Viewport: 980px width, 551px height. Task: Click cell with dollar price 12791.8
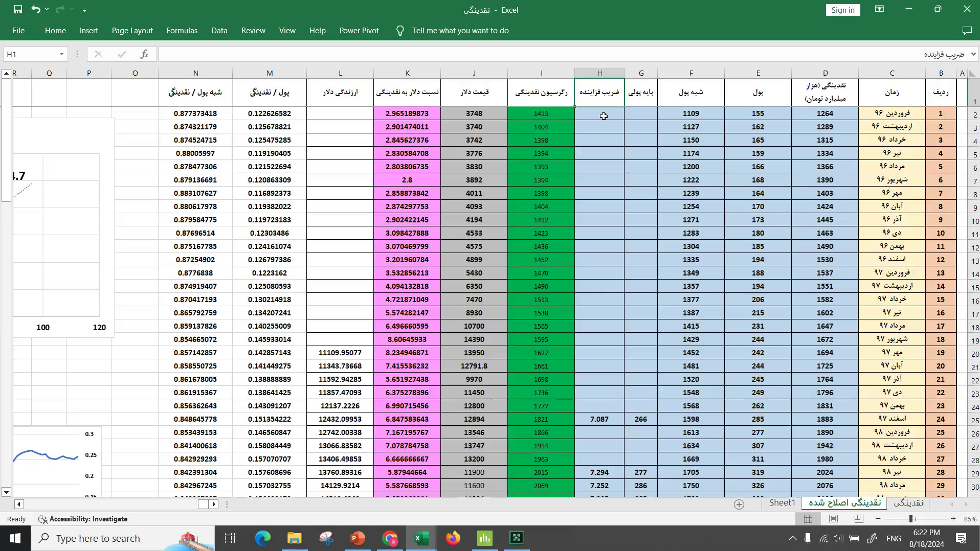click(474, 366)
